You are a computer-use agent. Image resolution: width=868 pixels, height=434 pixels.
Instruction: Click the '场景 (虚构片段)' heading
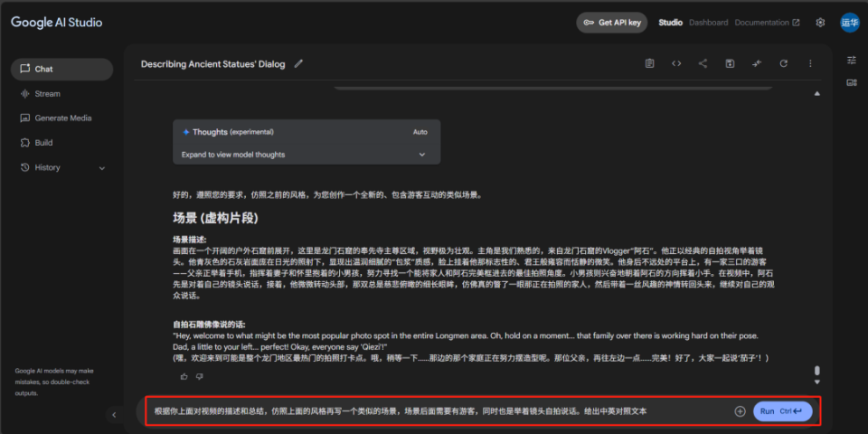[x=216, y=219]
